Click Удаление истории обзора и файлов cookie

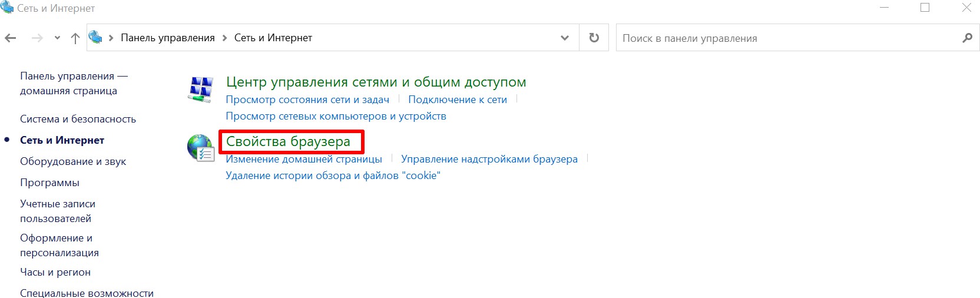click(x=333, y=176)
